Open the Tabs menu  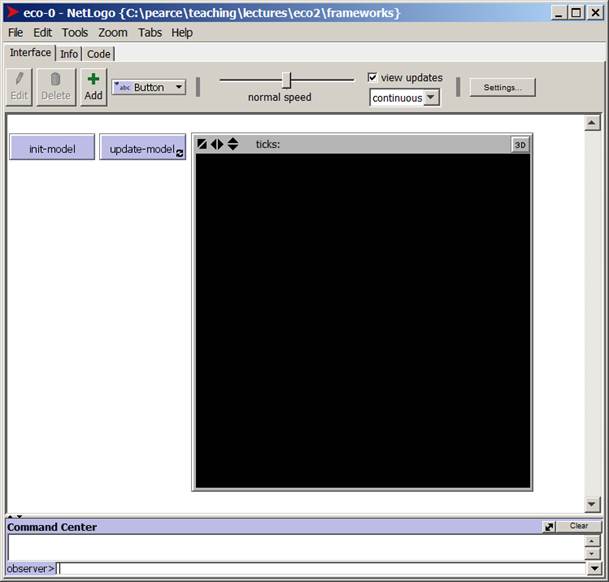click(150, 33)
